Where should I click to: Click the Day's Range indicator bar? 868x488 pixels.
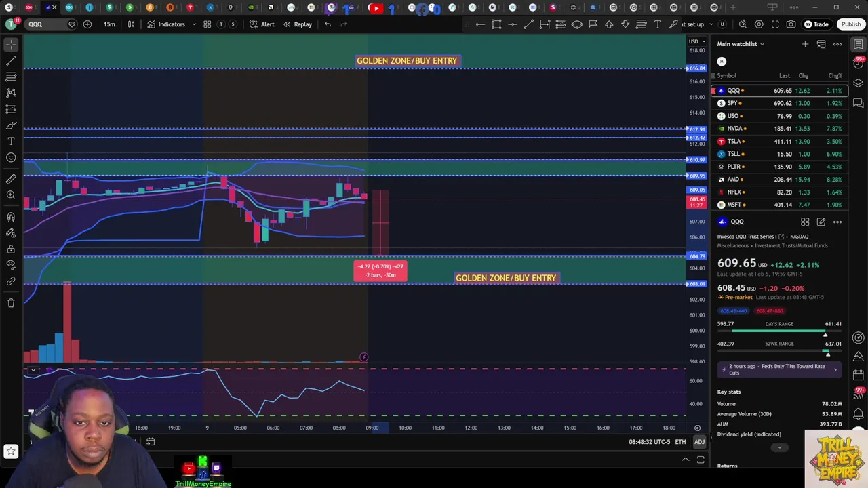(779, 331)
